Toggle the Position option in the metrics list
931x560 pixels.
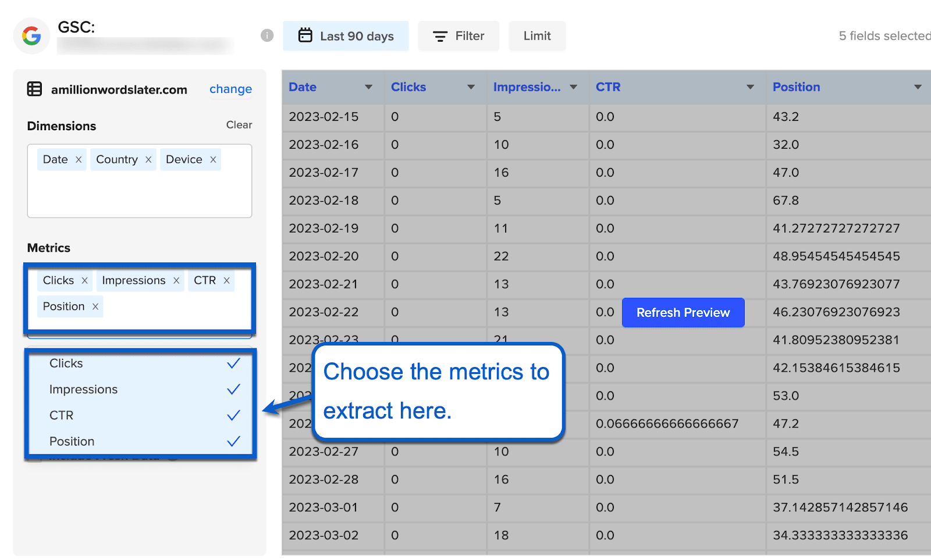point(140,441)
